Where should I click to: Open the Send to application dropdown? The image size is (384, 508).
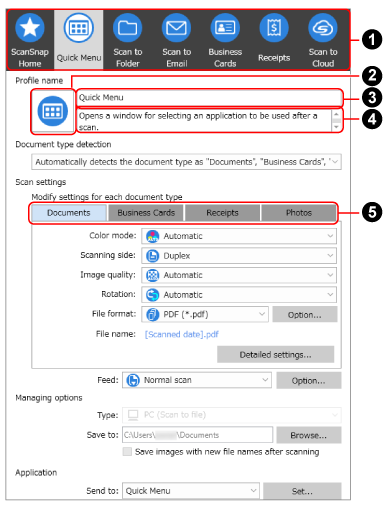click(191, 491)
